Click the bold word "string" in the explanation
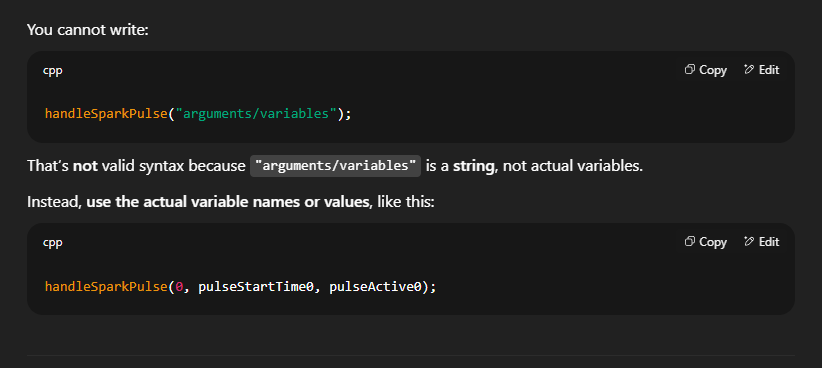This screenshot has height=368, width=822. tap(473, 167)
